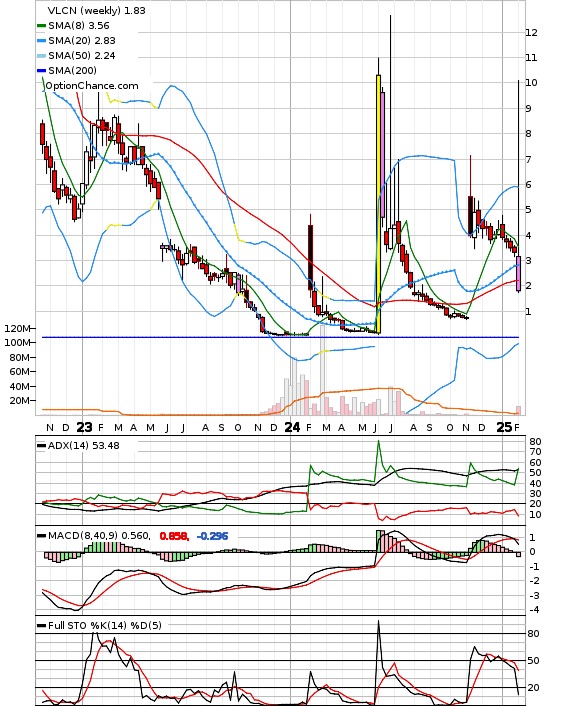Click the 80 level on stochastic axis
The width and height of the screenshot is (566, 706).
pyautogui.click(x=534, y=634)
